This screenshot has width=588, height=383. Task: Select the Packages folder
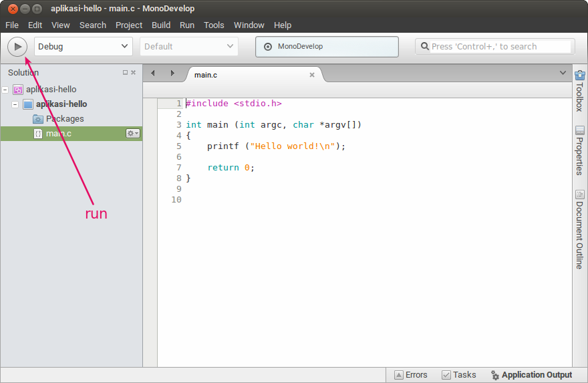[71, 119]
